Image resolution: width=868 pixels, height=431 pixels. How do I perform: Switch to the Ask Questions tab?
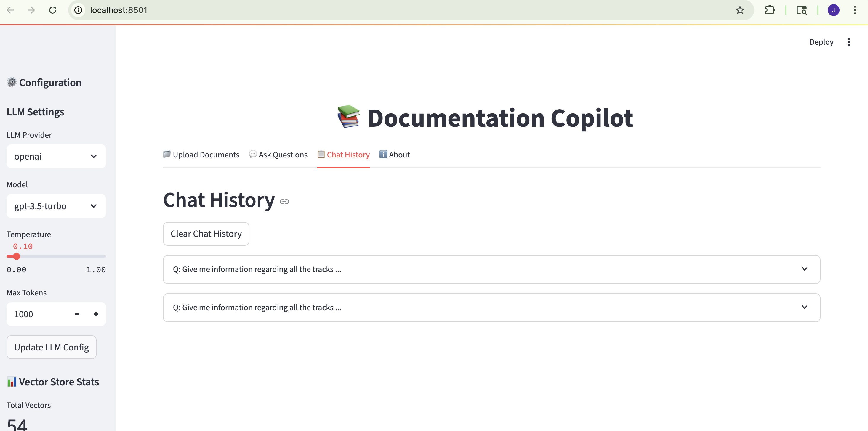tap(278, 155)
